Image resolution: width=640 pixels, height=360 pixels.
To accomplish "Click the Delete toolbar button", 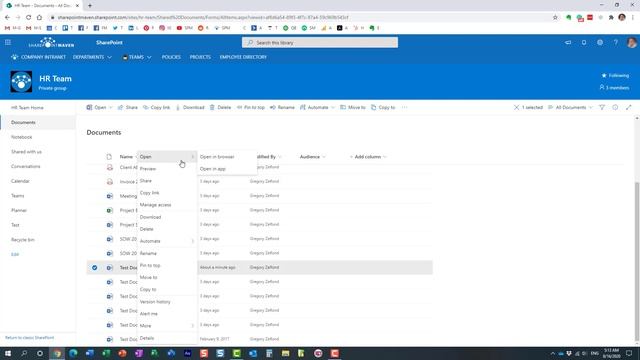I will point(220,107).
